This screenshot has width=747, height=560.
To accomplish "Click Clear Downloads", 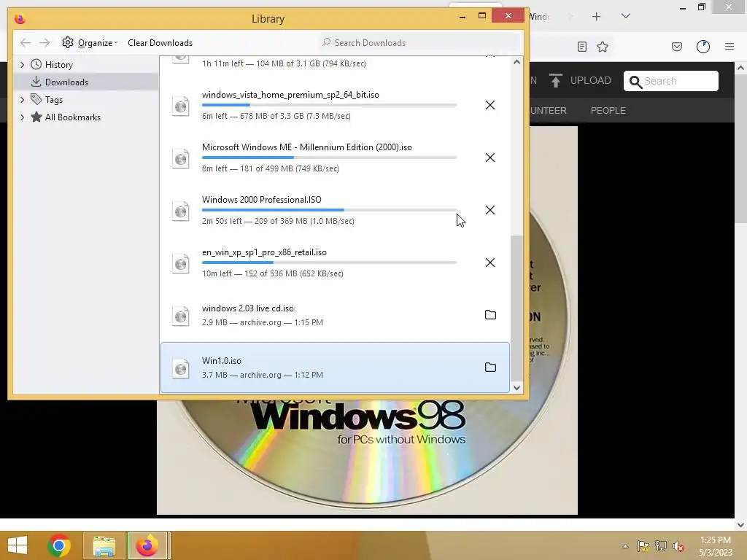I will pyautogui.click(x=160, y=43).
